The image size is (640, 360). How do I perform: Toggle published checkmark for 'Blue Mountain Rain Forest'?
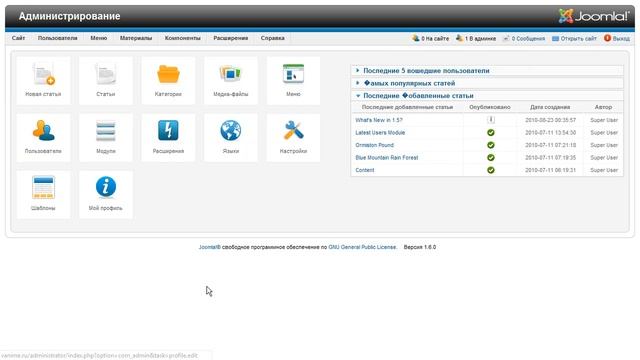click(491, 158)
